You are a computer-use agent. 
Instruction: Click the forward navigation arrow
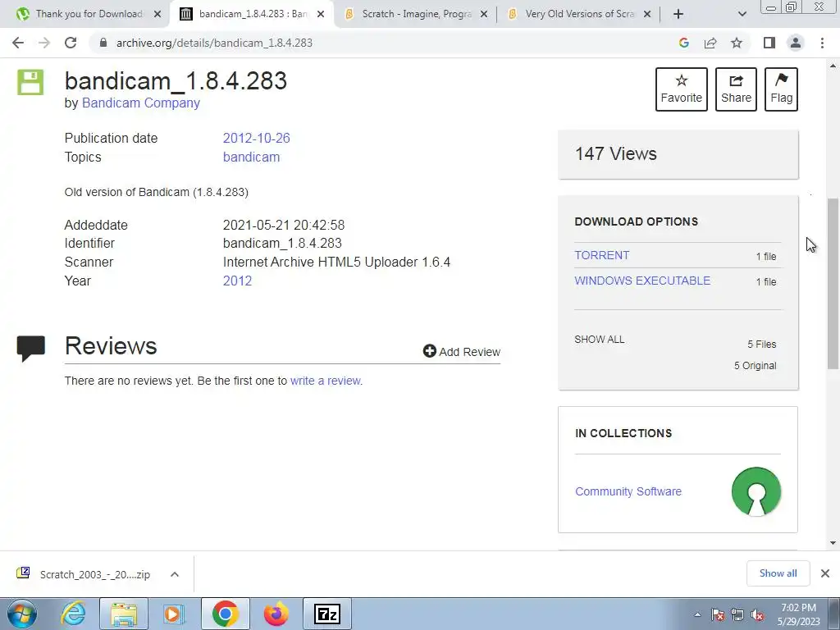44,43
